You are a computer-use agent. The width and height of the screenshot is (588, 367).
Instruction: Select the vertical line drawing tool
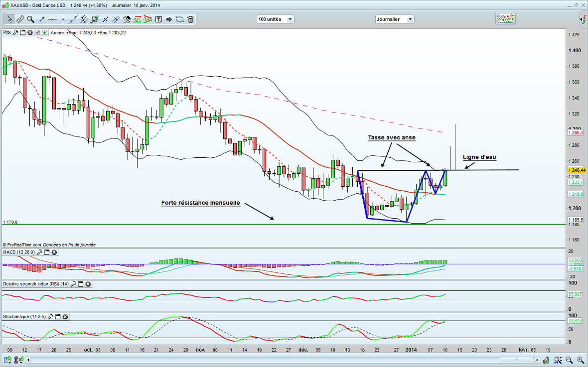(63, 19)
